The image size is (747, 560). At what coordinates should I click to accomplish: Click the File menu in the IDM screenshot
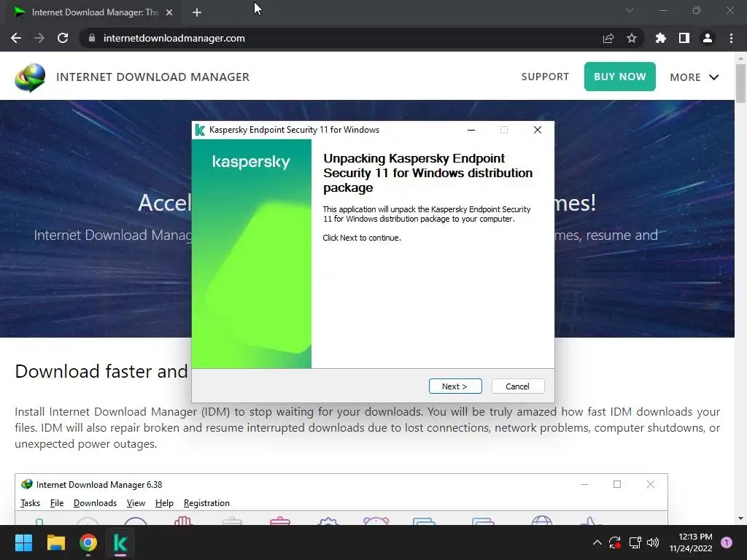(x=57, y=503)
